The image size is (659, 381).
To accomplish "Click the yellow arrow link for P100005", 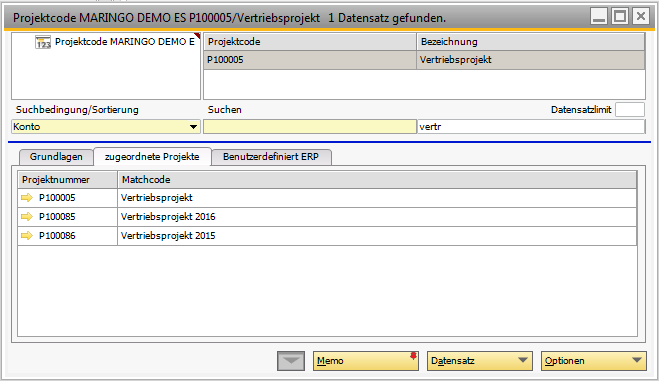I will pyautogui.click(x=27, y=197).
